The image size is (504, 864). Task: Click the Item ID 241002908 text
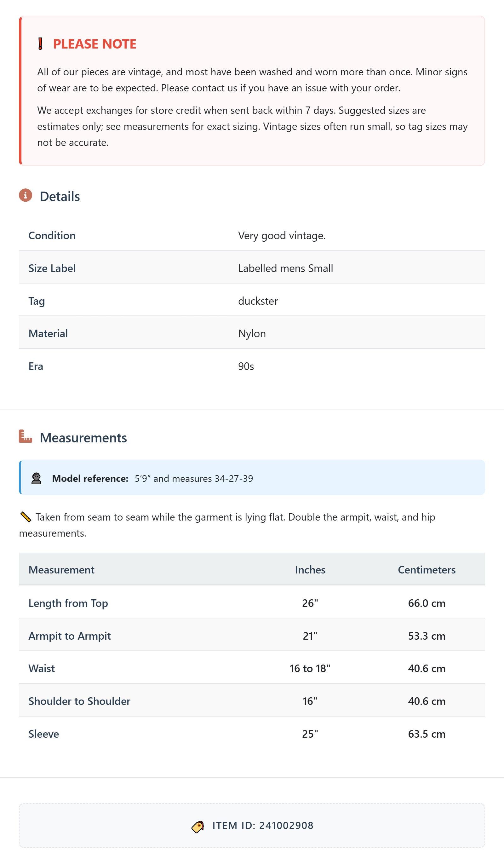point(263,826)
